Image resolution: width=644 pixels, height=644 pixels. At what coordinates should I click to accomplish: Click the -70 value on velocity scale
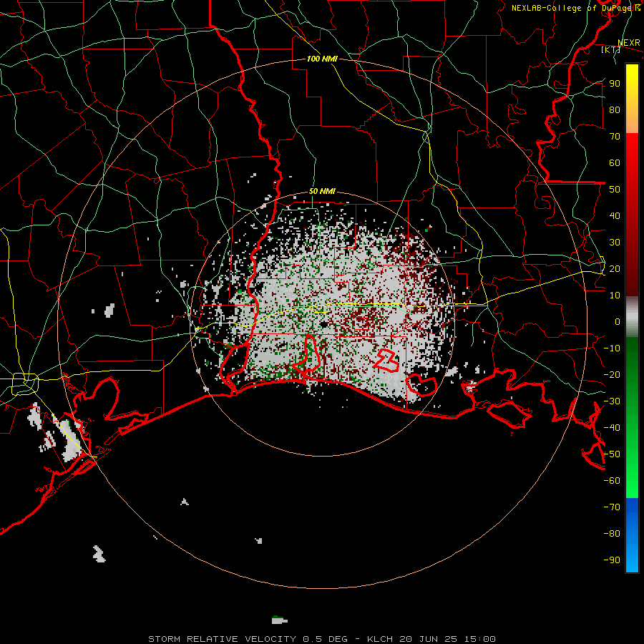pos(612,507)
